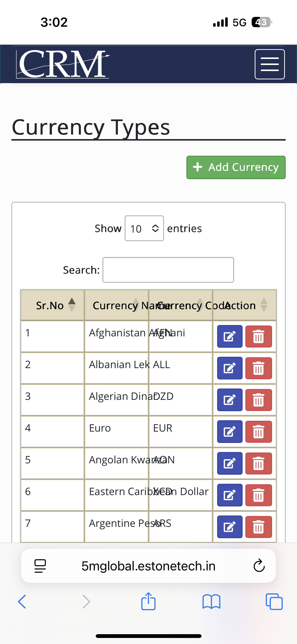The image size is (297, 644).
Task: Open Safari bookmarks
Action: tap(211, 601)
